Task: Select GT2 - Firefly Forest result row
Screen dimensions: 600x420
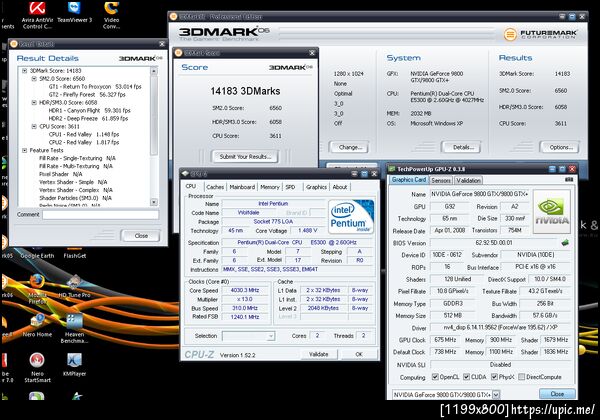Action: pyautogui.click(x=87, y=94)
